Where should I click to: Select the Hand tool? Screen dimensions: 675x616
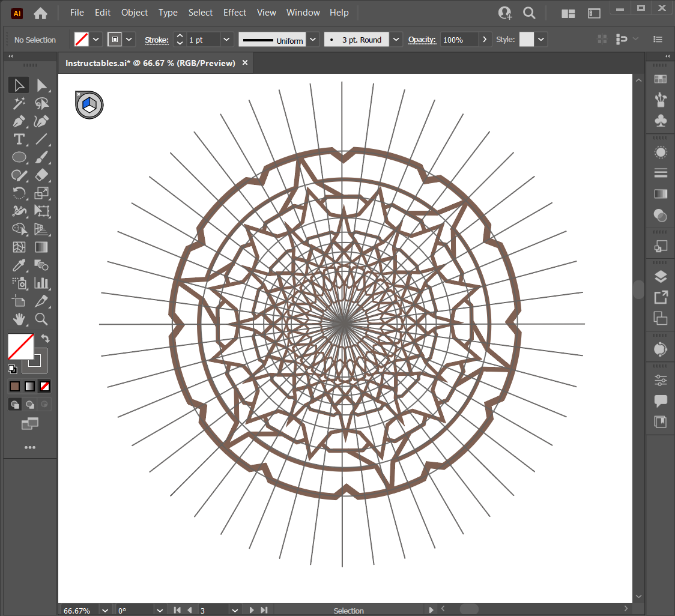19,318
